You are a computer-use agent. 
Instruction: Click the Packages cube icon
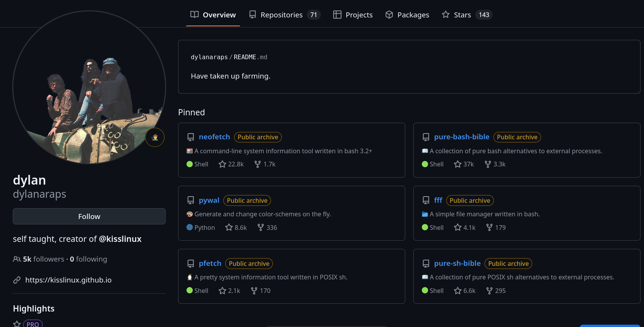coord(389,15)
